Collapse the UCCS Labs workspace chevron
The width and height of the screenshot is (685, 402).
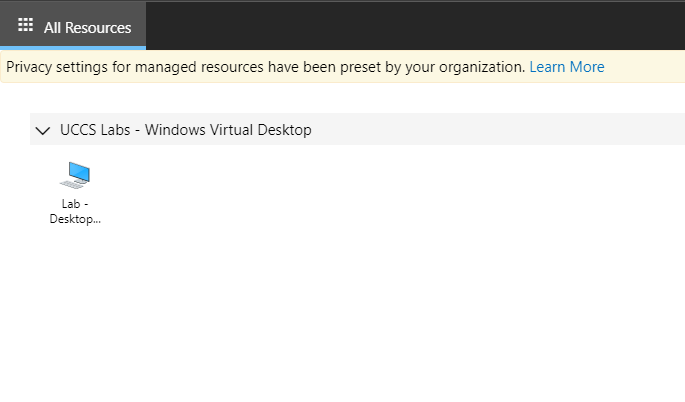(43, 130)
